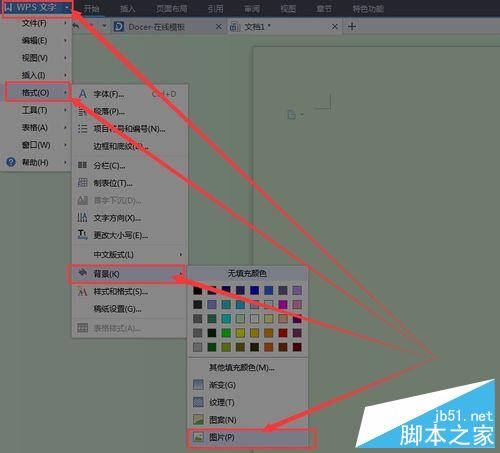Viewport: 500px width, 453px height.
Task: Switch to the 特色功能 ribbon tab
Action: [x=368, y=8]
